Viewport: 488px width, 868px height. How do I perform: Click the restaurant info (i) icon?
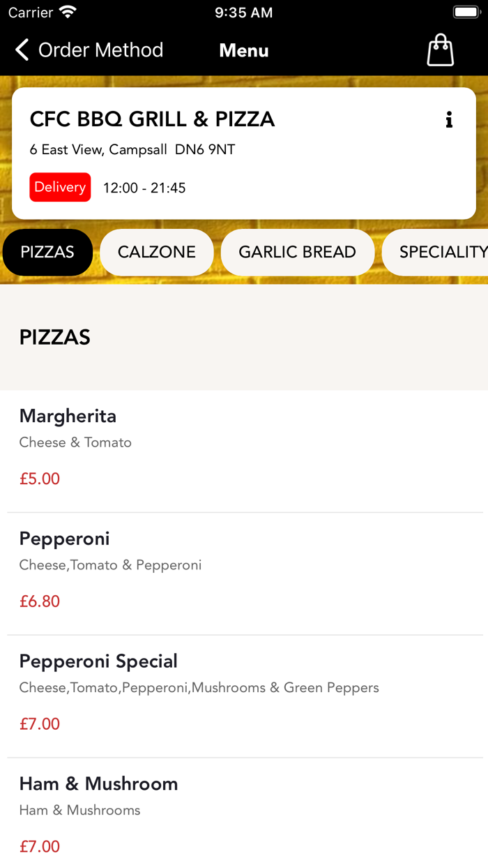coord(449,120)
